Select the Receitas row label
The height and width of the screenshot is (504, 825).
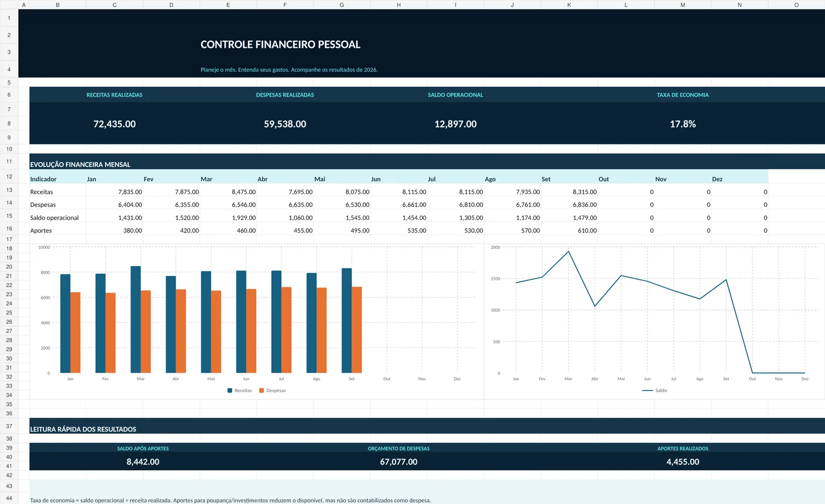click(x=42, y=192)
